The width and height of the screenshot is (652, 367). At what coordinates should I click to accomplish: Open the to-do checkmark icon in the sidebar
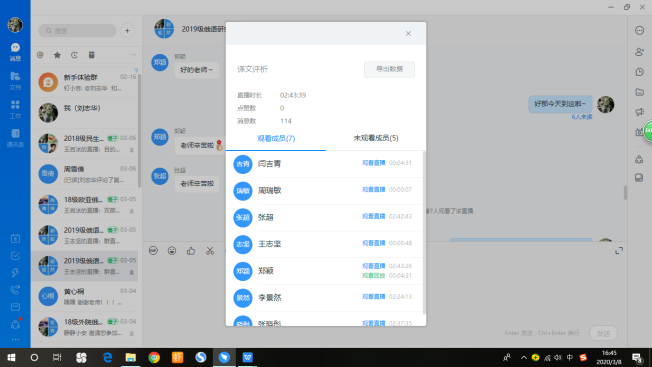[x=15, y=256]
